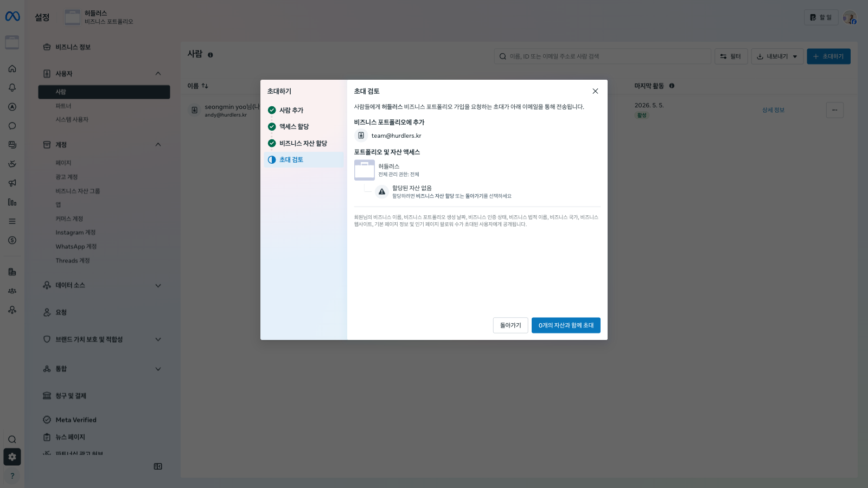Open 시스템 사용자 menu item

[72, 119]
